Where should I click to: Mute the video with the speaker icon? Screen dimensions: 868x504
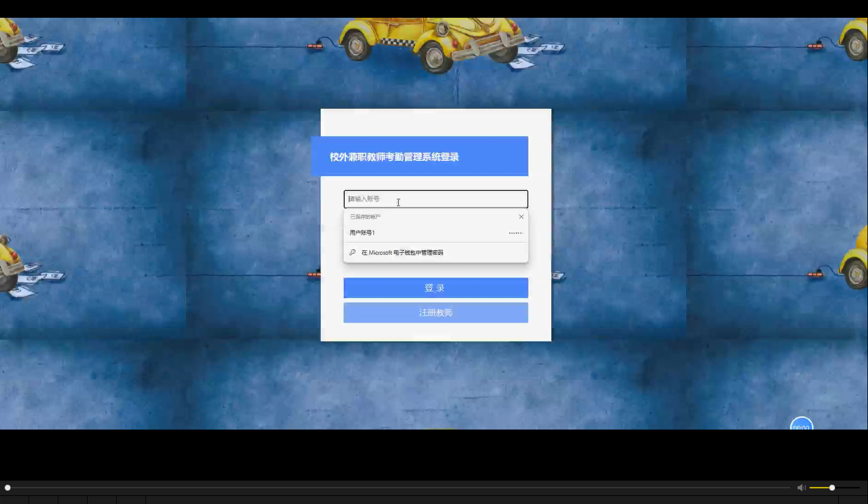pos(801,487)
